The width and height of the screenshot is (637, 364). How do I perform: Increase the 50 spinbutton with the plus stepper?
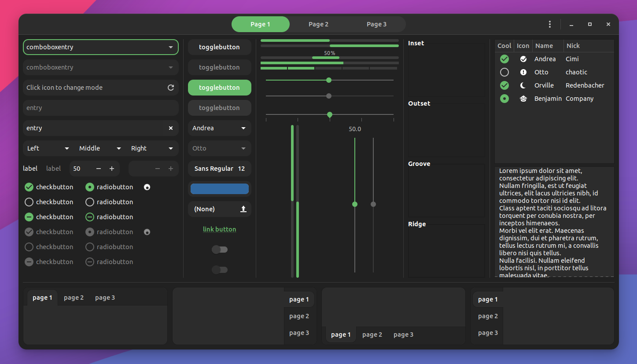(x=112, y=169)
